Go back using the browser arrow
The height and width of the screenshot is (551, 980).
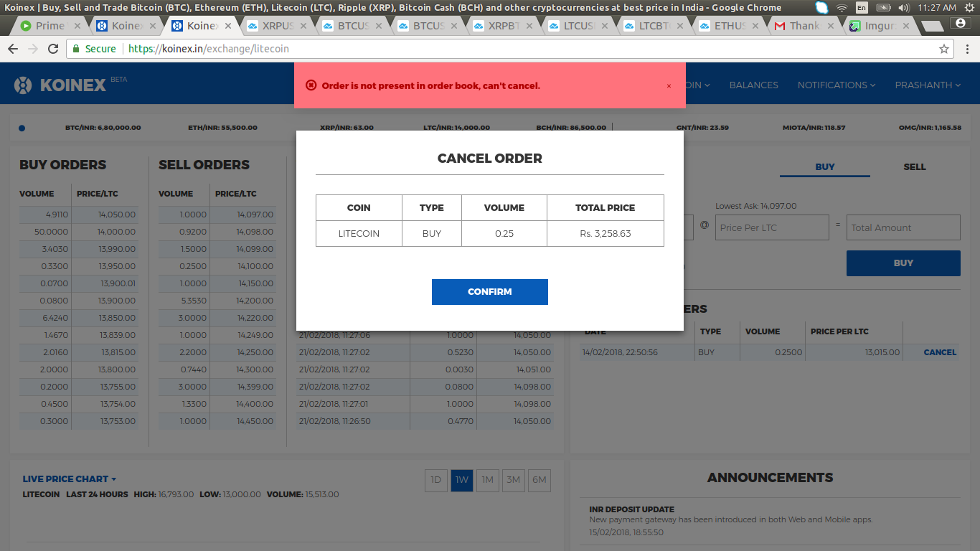point(13,49)
